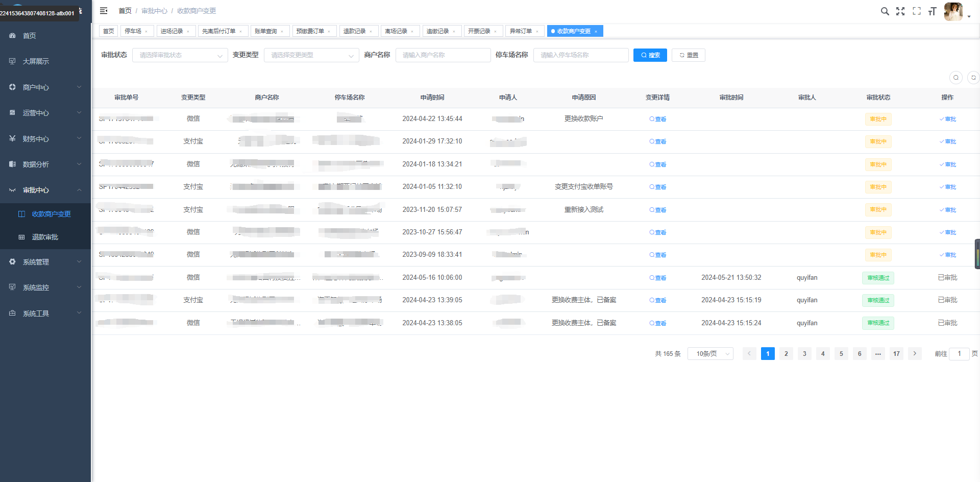This screenshot has width=980, height=482.
Task: Open the 10条/页 page size dropdown
Action: pos(710,354)
